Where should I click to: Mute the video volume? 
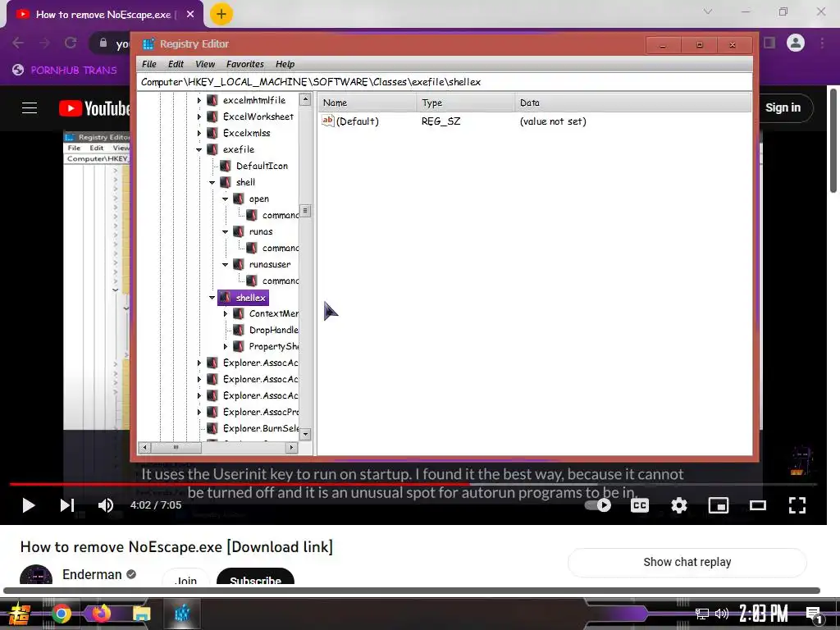click(106, 505)
